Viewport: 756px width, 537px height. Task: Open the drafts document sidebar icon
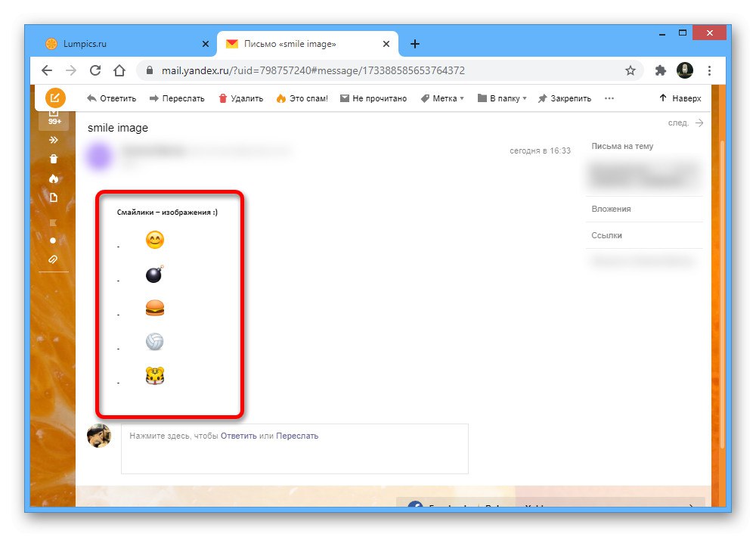click(54, 197)
